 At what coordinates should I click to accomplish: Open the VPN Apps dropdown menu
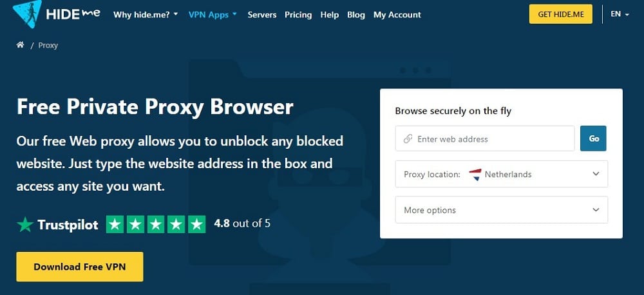pos(213,15)
